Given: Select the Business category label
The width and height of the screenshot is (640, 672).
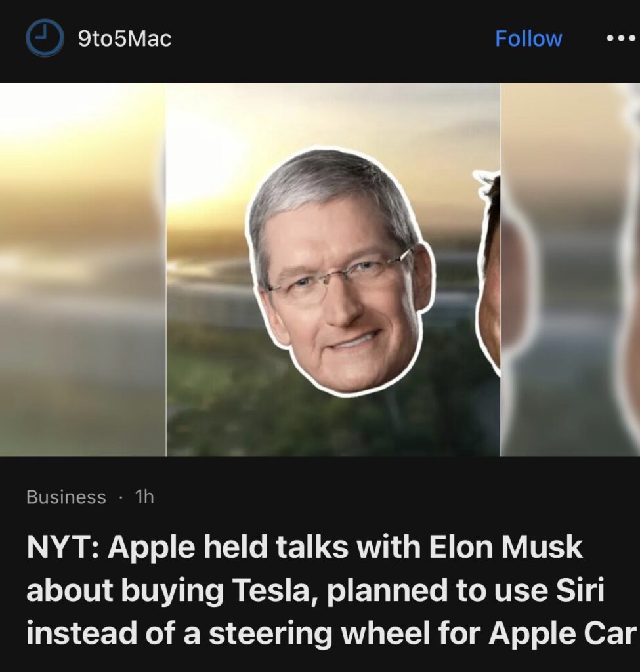Looking at the screenshot, I should [x=66, y=497].
